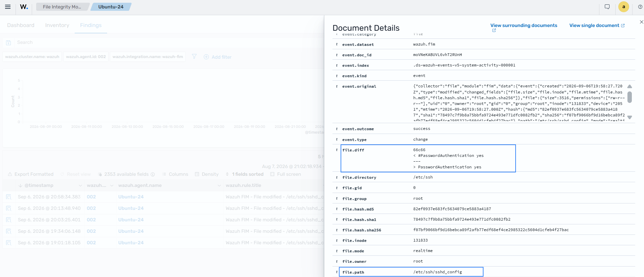Click Add filter button
This screenshot has width=644, height=277.
tap(218, 57)
